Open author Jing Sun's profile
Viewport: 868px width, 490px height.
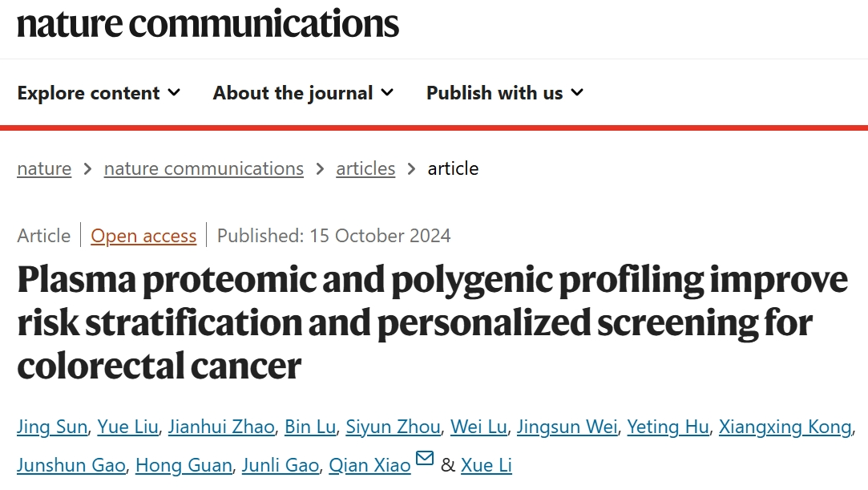coord(52,427)
